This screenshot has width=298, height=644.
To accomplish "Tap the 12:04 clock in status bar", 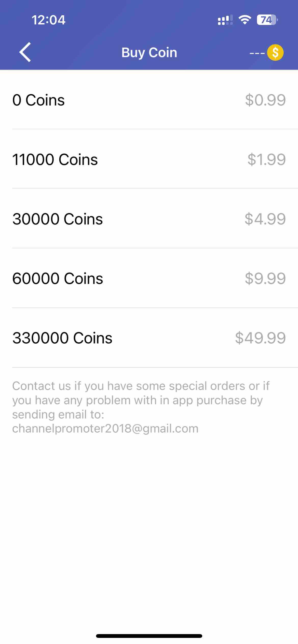I will pos(48,20).
